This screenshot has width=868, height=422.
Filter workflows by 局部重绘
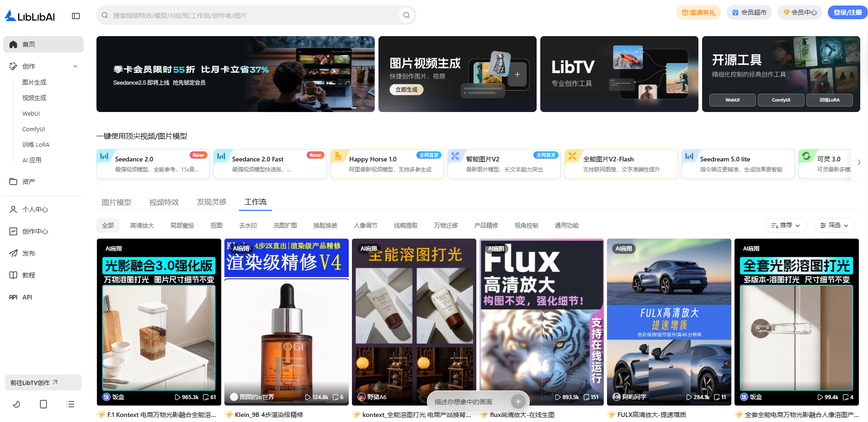(x=182, y=225)
